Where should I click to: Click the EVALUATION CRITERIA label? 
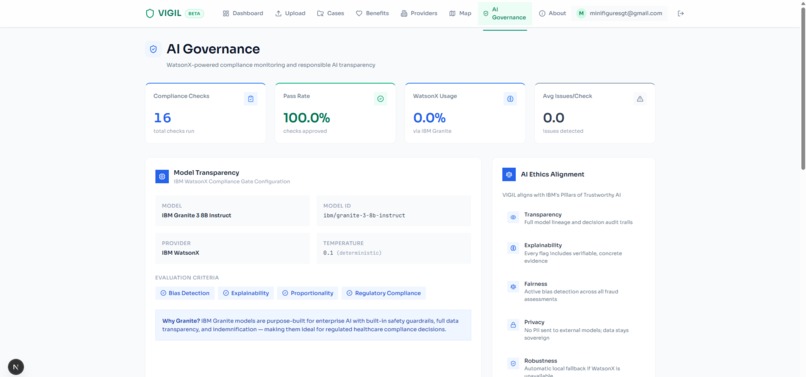coord(187,278)
